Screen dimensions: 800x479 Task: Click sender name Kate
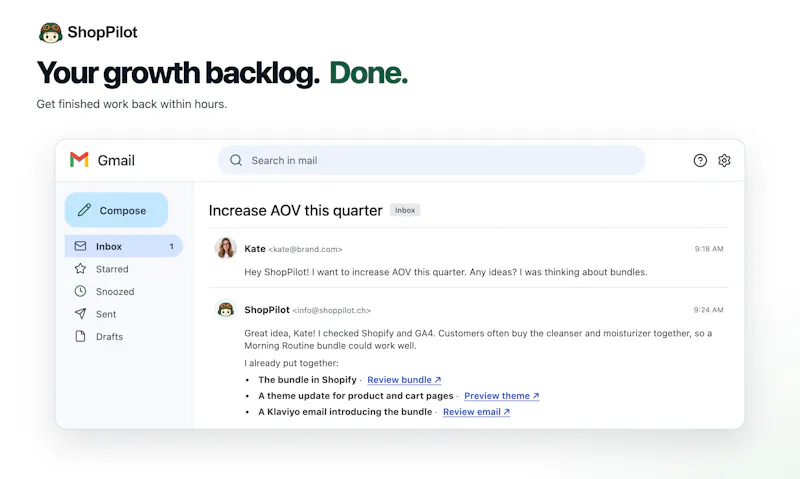tap(255, 248)
